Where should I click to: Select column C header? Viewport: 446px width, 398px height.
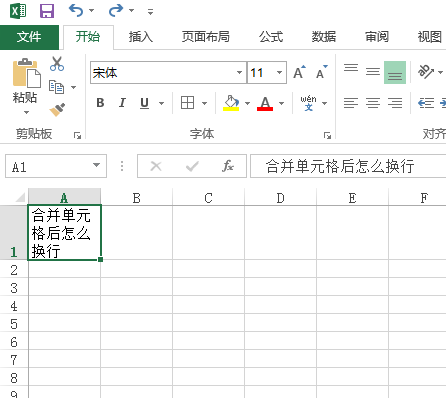(208, 198)
